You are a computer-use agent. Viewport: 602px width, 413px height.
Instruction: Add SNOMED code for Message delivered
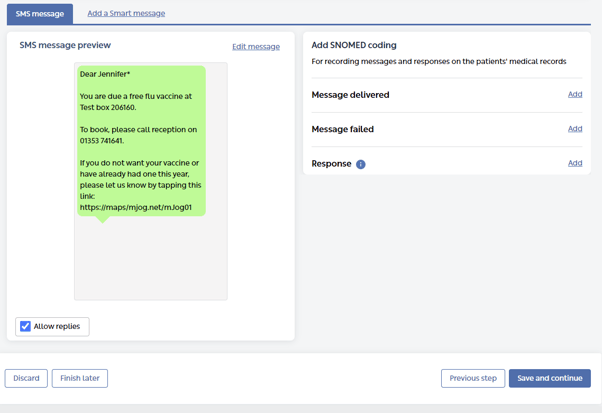575,94
